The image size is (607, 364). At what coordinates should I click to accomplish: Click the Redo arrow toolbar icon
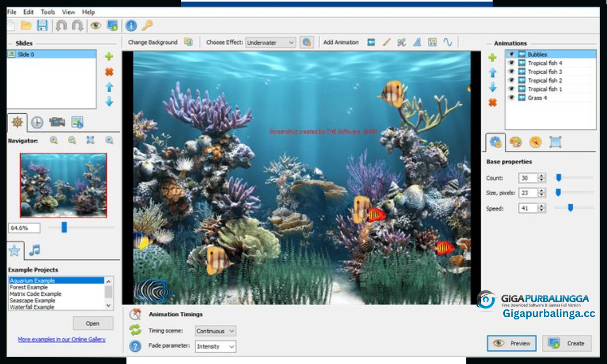pyautogui.click(x=78, y=25)
